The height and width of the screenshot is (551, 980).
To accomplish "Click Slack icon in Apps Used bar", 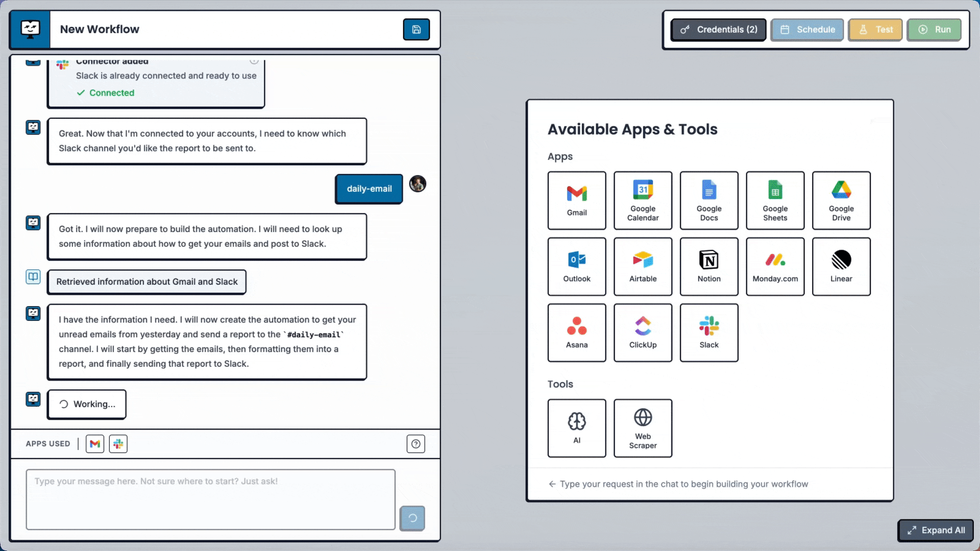I will (118, 444).
